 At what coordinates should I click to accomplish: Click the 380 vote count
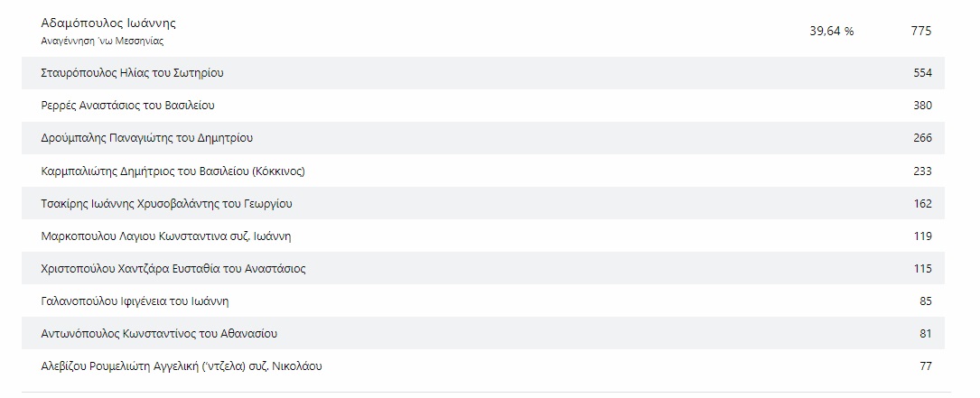(x=922, y=106)
